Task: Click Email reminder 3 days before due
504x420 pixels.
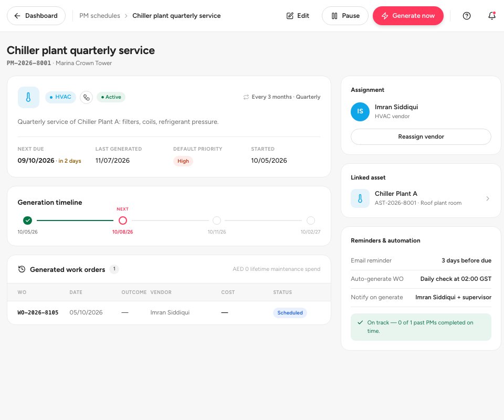Action: [x=421, y=260]
